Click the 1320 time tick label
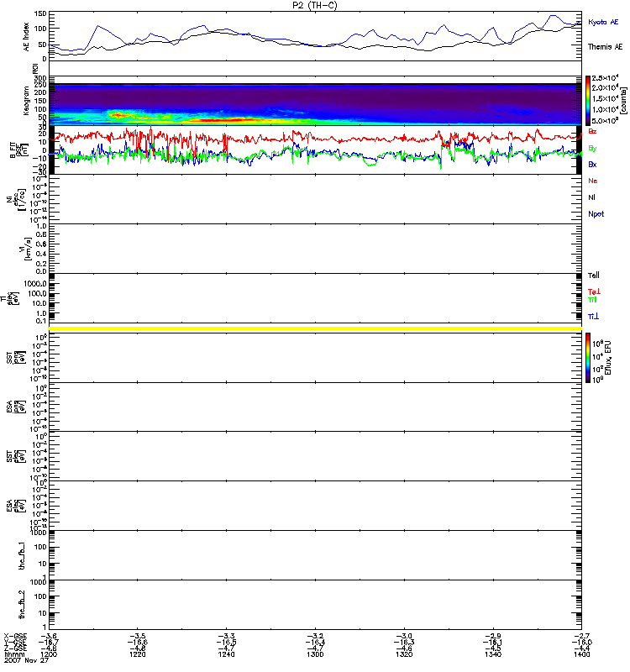 pyautogui.click(x=404, y=654)
